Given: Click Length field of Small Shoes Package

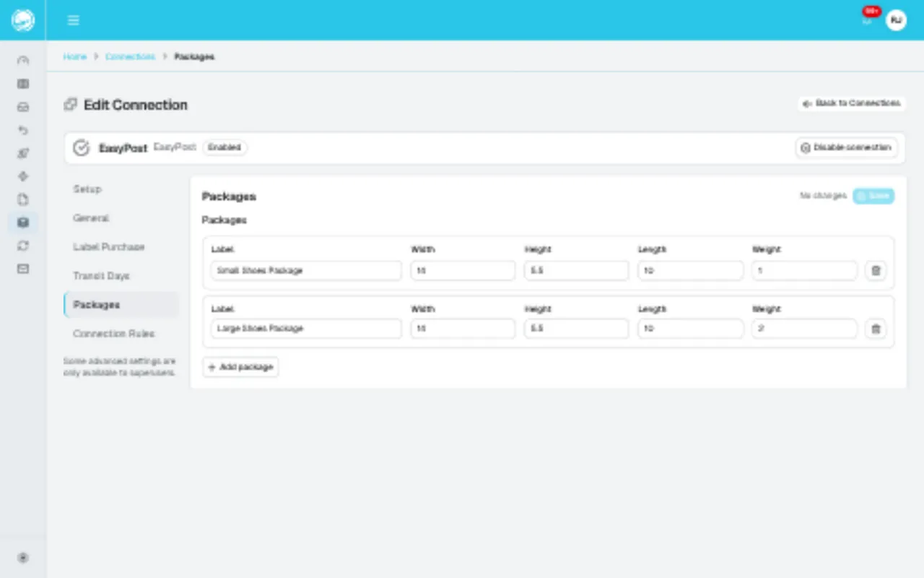Looking at the screenshot, I should click(x=690, y=271).
